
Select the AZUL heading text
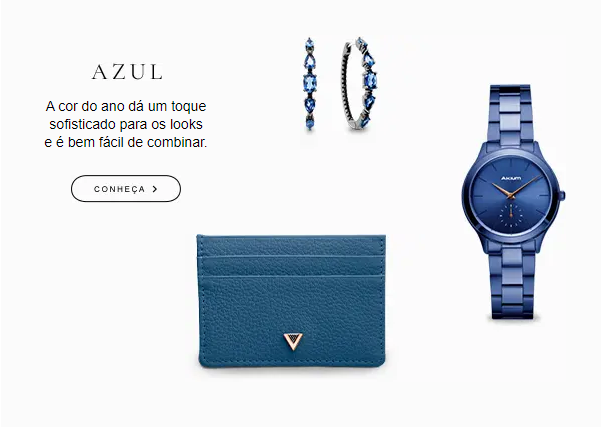point(127,72)
